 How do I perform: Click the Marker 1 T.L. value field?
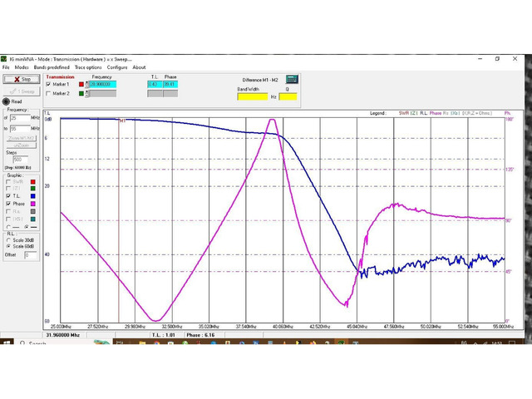click(x=155, y=84)
